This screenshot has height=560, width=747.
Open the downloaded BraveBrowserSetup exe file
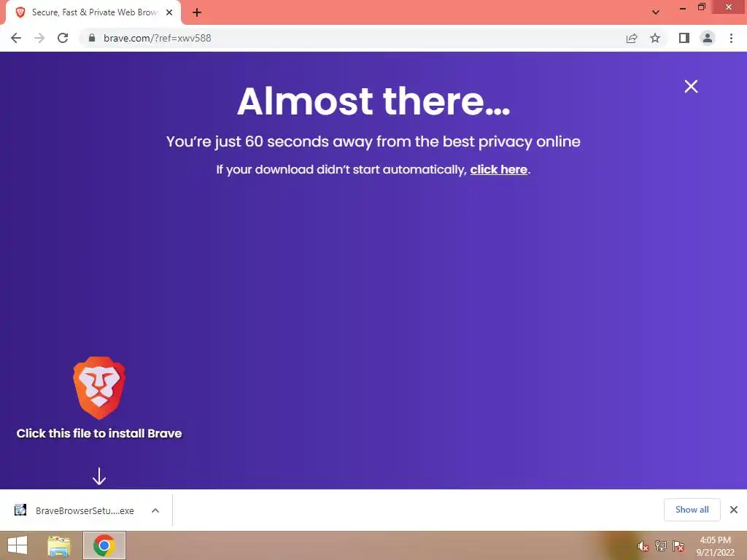(85, 510)
